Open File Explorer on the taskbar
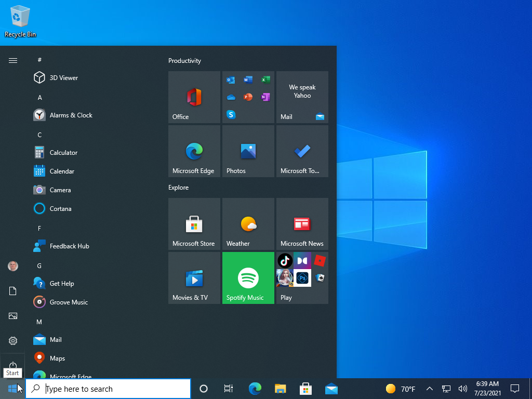The width and height of the screenshot is (532, 399). (280, 389)
